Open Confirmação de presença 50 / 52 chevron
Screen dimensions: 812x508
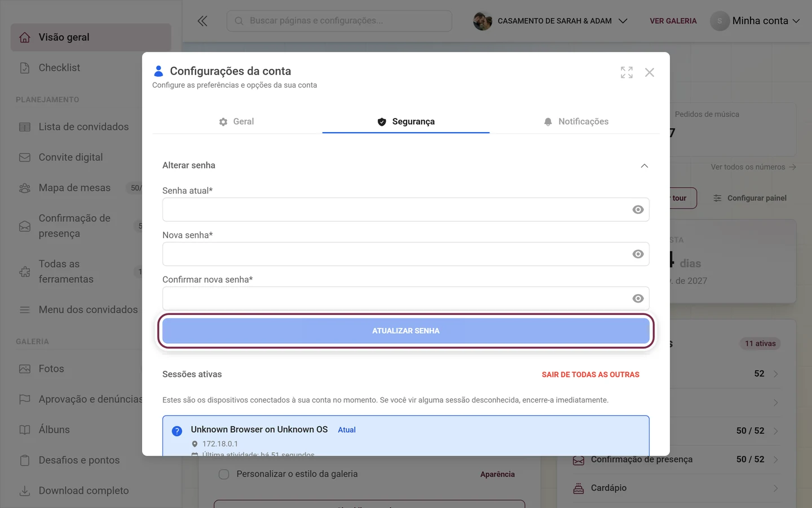776,459
